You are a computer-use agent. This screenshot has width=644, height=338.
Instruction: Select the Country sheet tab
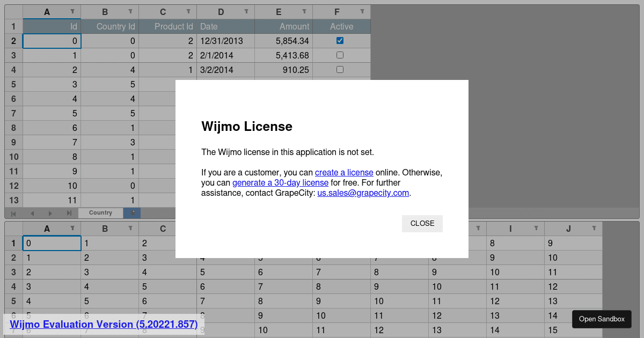100,213
